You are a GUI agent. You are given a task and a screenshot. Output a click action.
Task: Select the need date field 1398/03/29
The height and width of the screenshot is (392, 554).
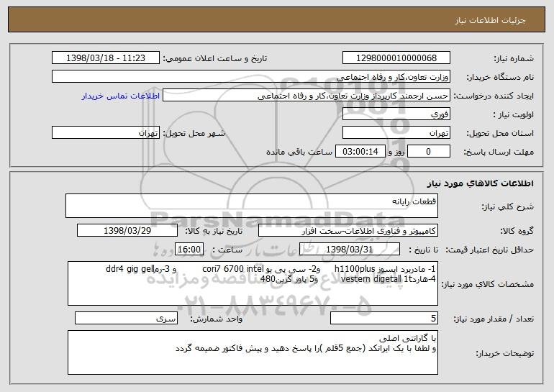pyautogui.click(x=127, y=231)
